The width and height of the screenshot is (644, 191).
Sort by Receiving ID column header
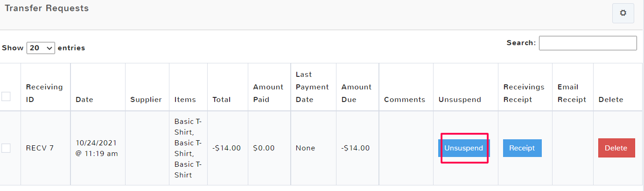coord(44,93)
